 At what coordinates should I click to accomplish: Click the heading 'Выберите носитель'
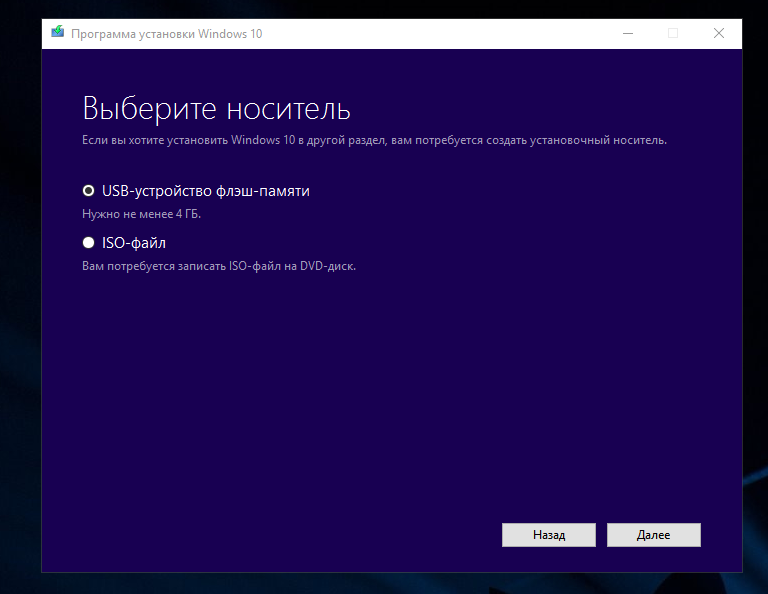tap(216, 109)
